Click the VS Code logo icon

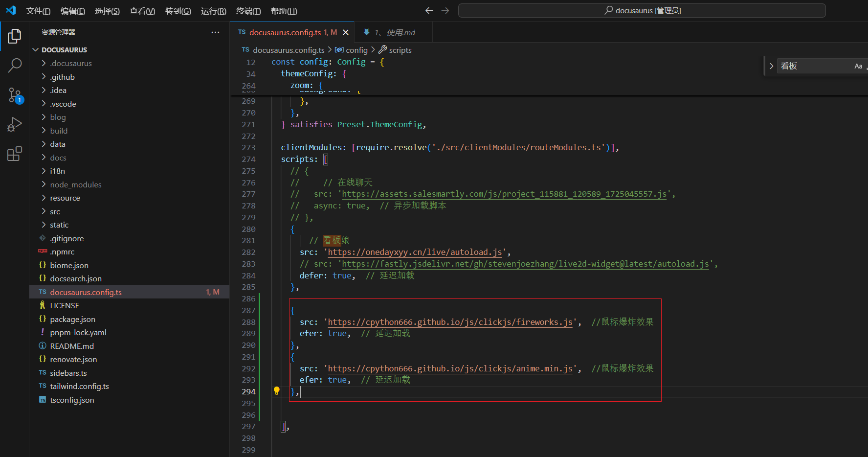point(11,10)
